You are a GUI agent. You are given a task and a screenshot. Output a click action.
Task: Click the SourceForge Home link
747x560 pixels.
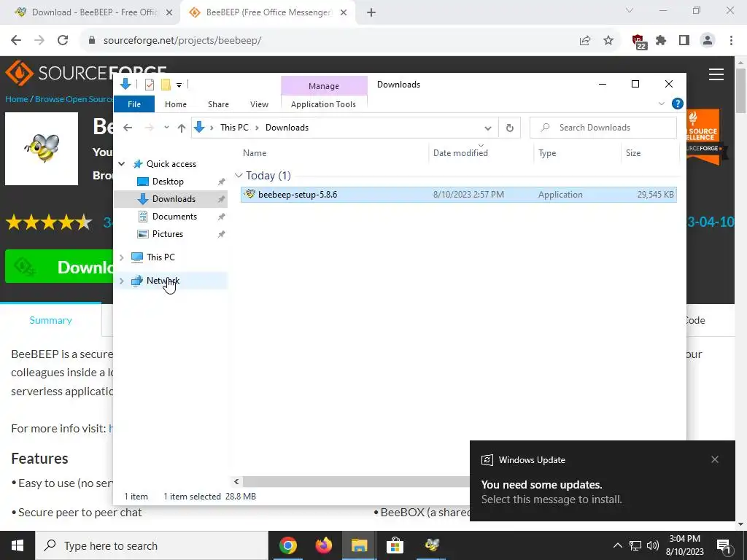16,99
